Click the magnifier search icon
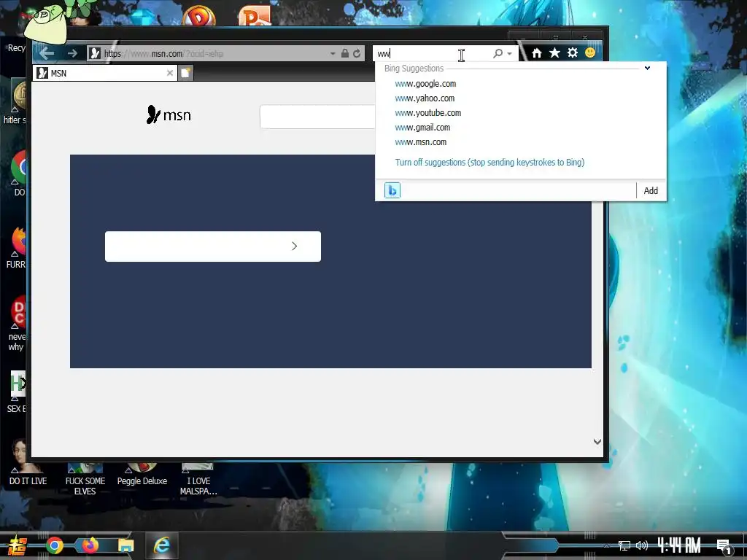The height and width of the screenshot is (560, 747). click(x=498, y=53)
